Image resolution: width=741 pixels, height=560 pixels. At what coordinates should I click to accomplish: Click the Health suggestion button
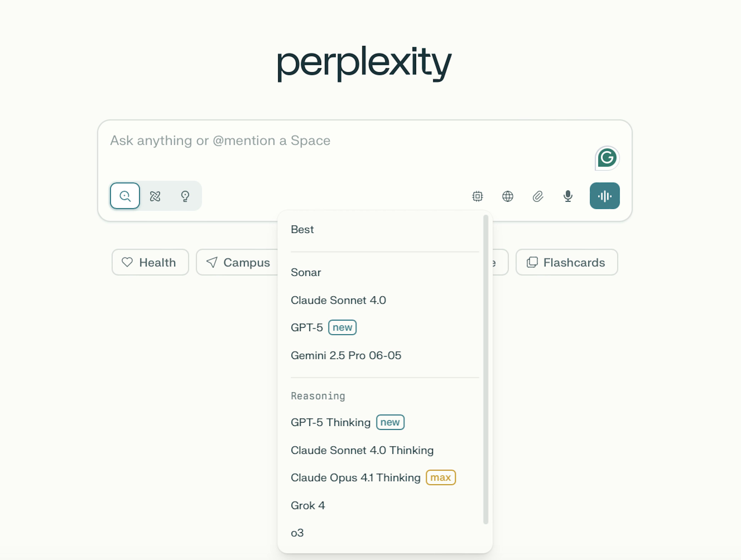point(150,262)
